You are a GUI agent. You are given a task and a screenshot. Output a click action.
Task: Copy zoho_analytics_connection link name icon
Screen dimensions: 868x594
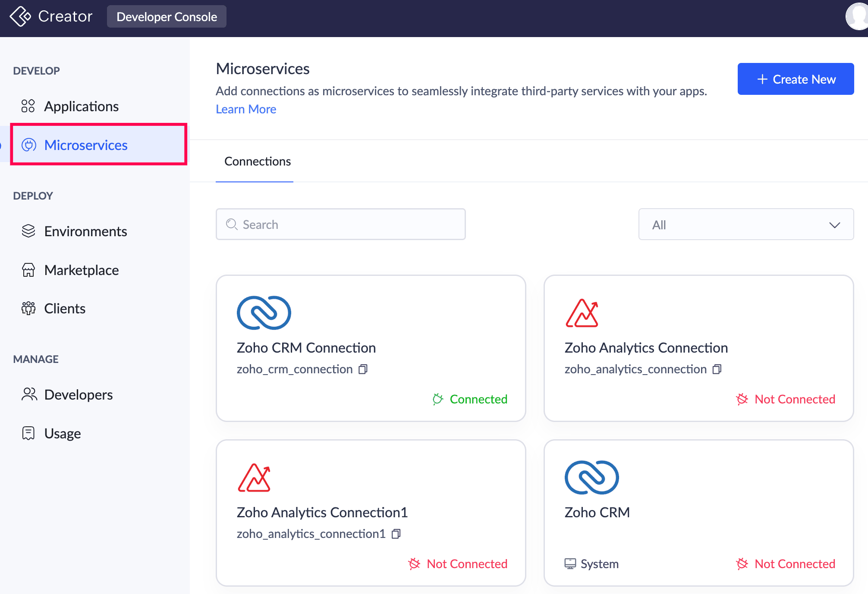pyautogui.click(x=717, y=369)
